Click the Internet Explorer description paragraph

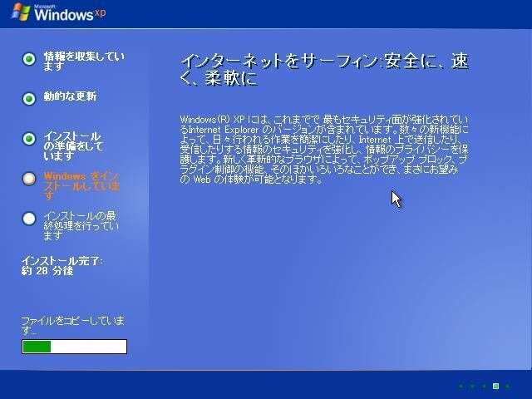324,150
